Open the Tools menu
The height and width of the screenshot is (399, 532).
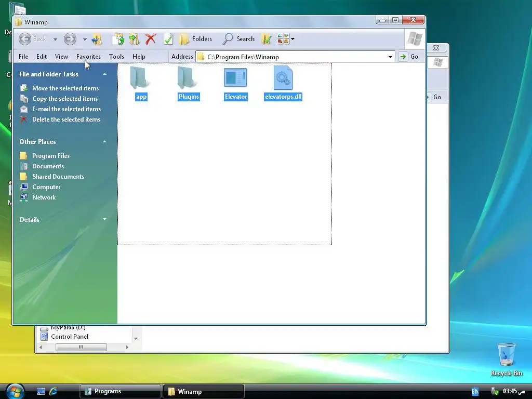point(116,57)
